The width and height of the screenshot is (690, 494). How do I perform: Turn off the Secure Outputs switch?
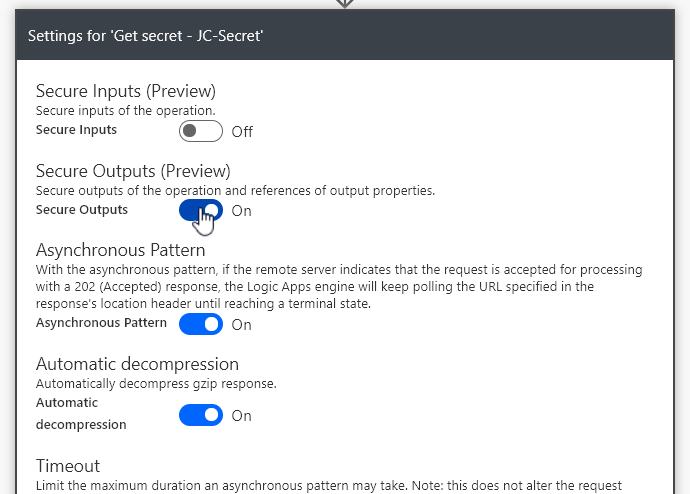tap(200, 210)
